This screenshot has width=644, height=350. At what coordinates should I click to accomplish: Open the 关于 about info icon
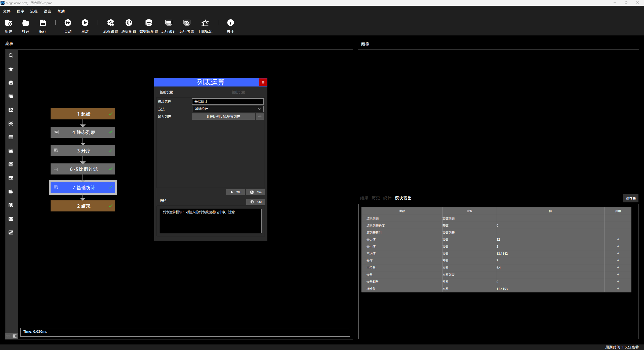[230, 23]
